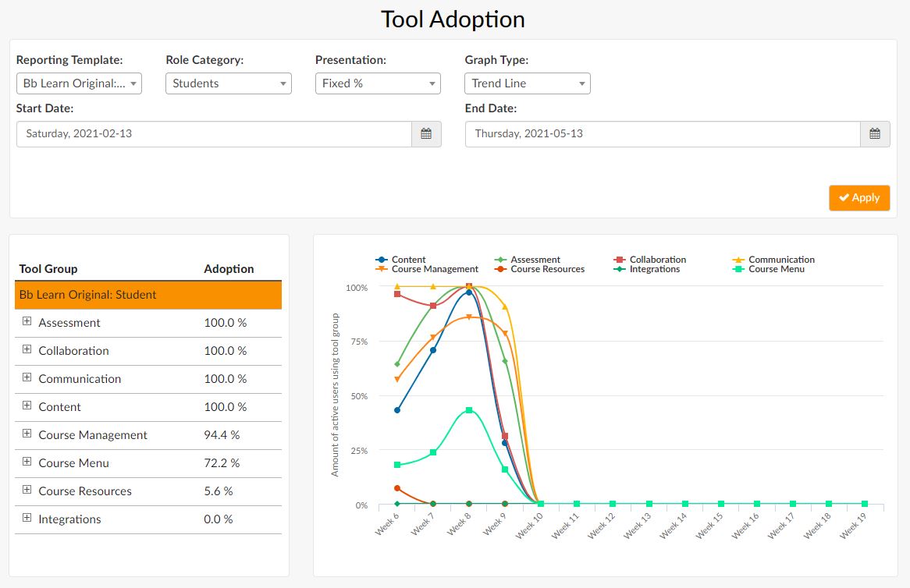Expand the Course Management tool group row
Screen dimensions: 910x588
(27, 433)
